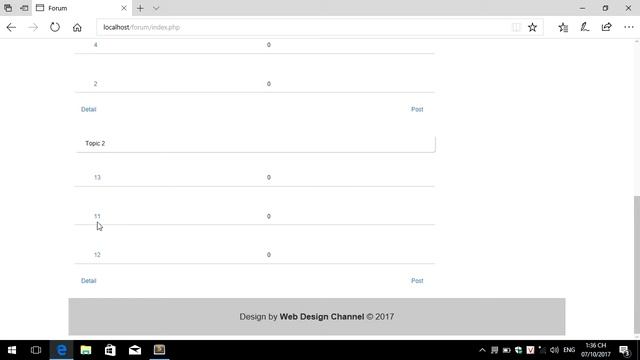Click the battery status tray icon
Screen dimensions: 640x360
[x=507, y=350]
